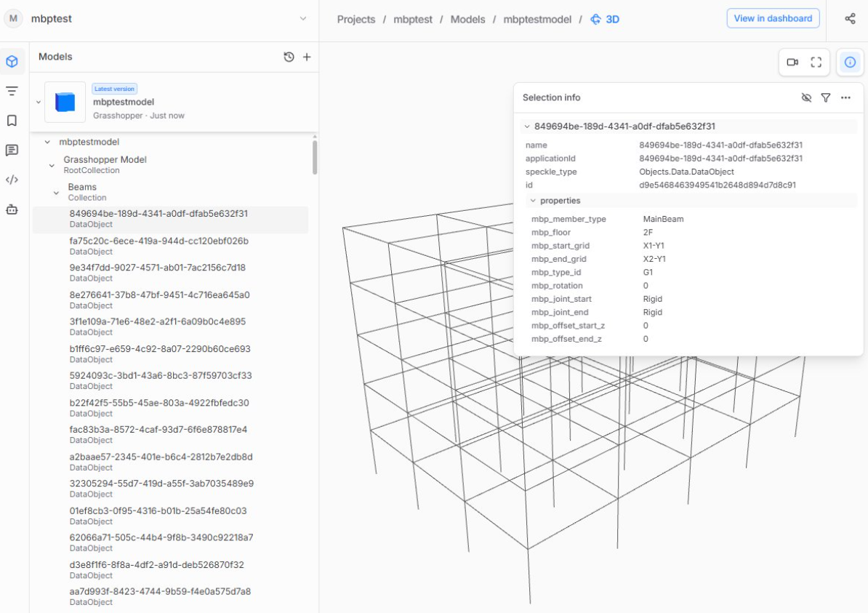This screenshot has width=868, height=613.
Task: Hide selected object with eye-slash icon
Action: pos(806,97)
